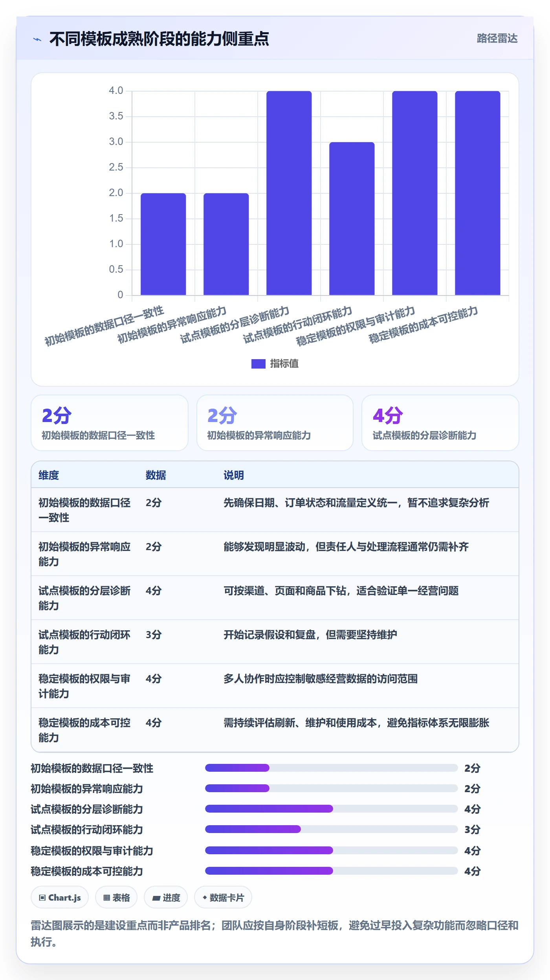The height and width of the screenshot is (980, 550).
Task: Click description 可按渠道、页面和商品下钻
Action: [x=341, y=591]
